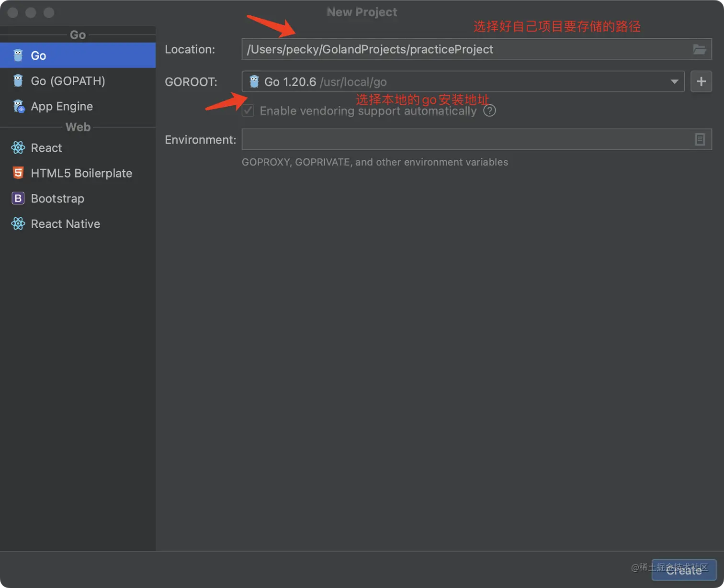The image size is (724, 588).
Task: Click the Location label
Action: (x=190, y=49)
